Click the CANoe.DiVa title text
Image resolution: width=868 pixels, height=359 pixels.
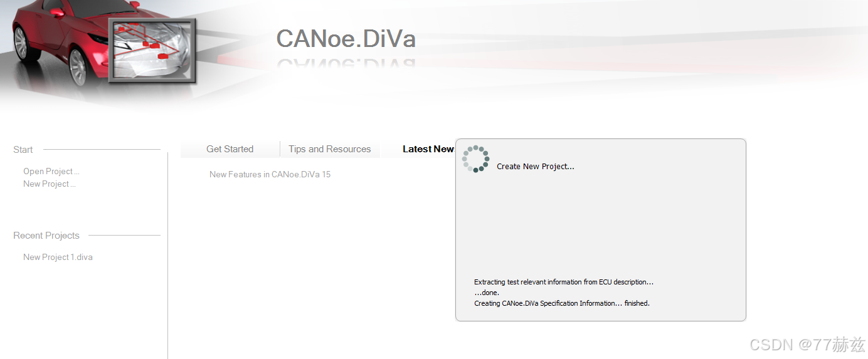tap(346, 39)
